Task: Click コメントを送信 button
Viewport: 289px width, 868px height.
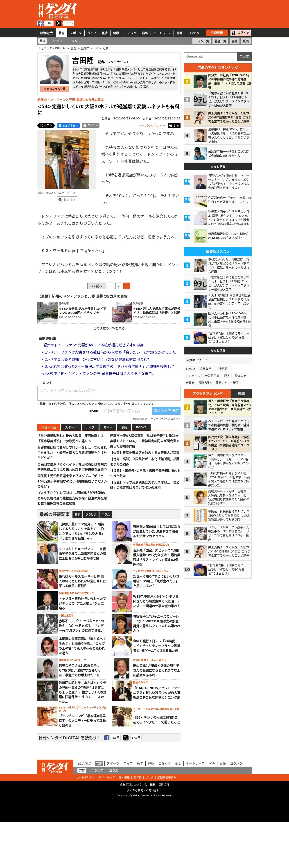Action: tap(166, 411)
